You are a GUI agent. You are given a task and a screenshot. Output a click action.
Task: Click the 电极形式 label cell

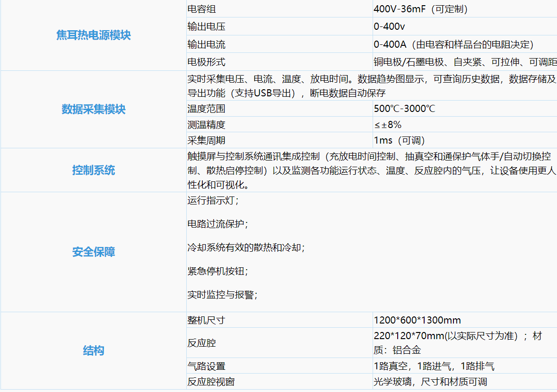207,62
